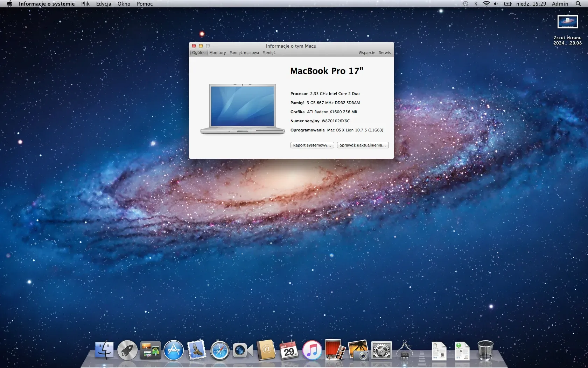Image resolution: width=588 pixels, height=368 pixels.
Task: Open Informacje o systemie app menu
Action: click(x=47, y=4)
